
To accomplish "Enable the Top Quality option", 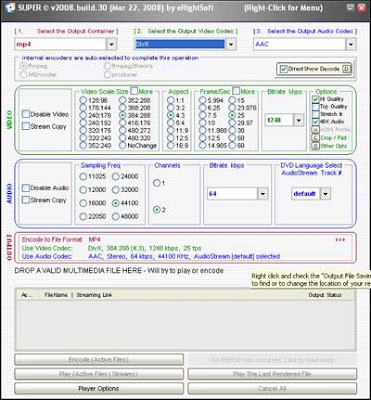I will click(x=315, y=107).
